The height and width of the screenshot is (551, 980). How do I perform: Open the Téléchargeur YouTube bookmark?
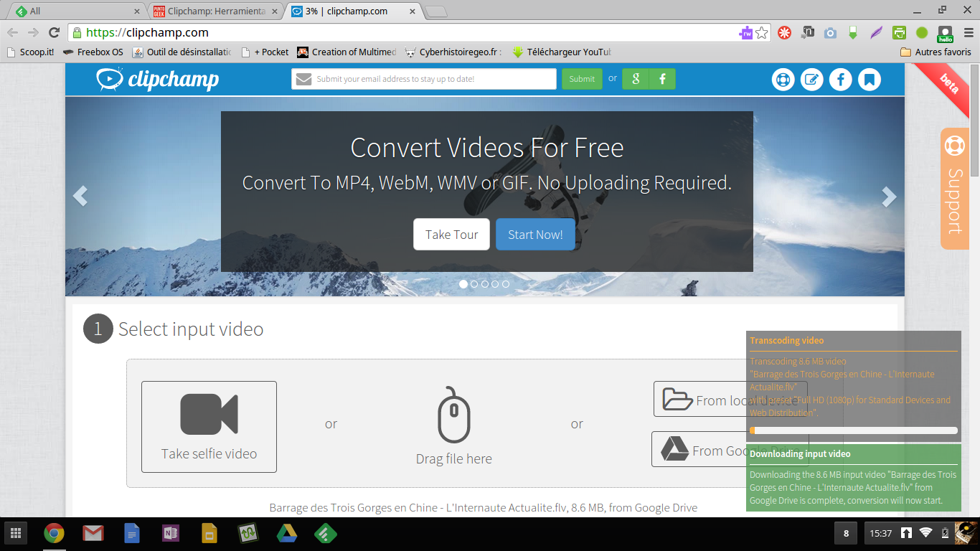(x=561, y=52)
